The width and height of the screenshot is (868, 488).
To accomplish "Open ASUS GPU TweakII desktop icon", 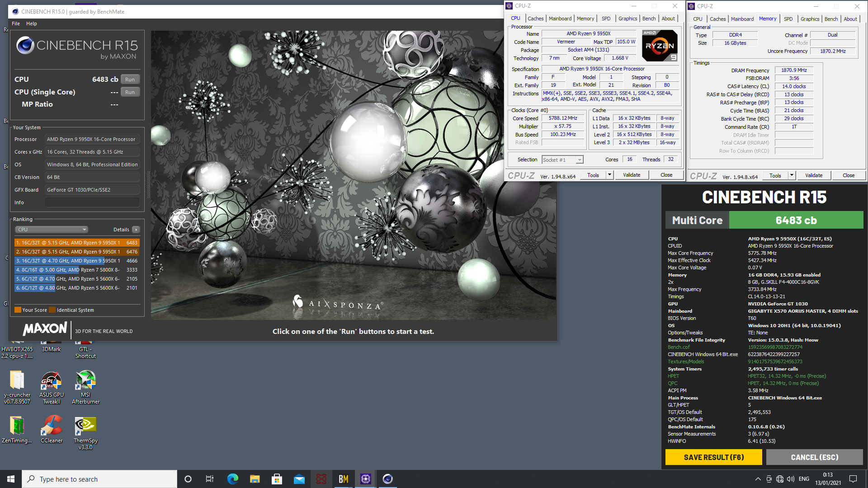I will 52,387.
